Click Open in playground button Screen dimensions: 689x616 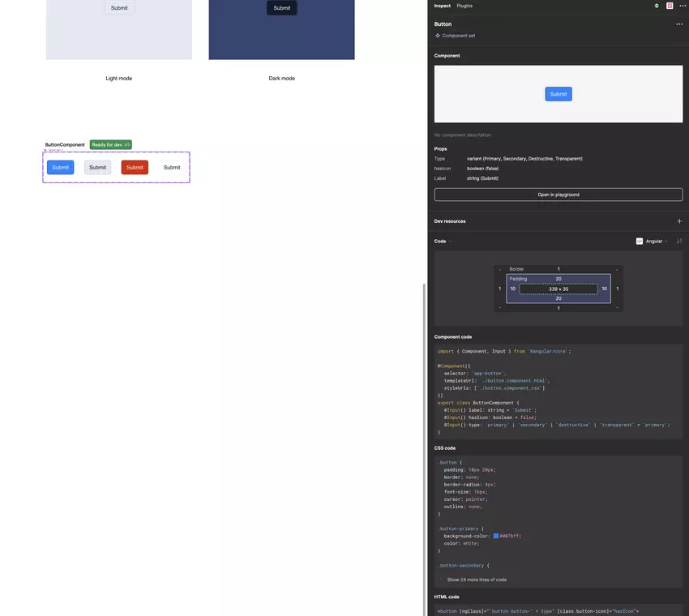[x=558, y=195]
